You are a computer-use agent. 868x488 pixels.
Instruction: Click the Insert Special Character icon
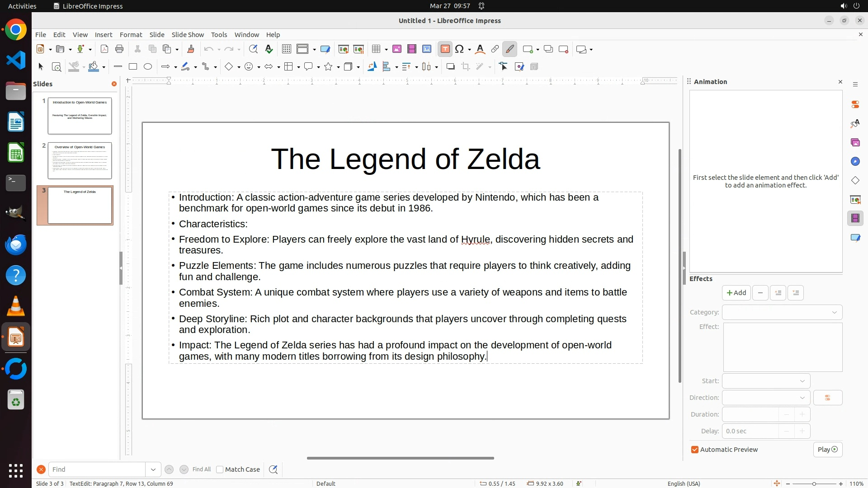click(x=460, y=49)
